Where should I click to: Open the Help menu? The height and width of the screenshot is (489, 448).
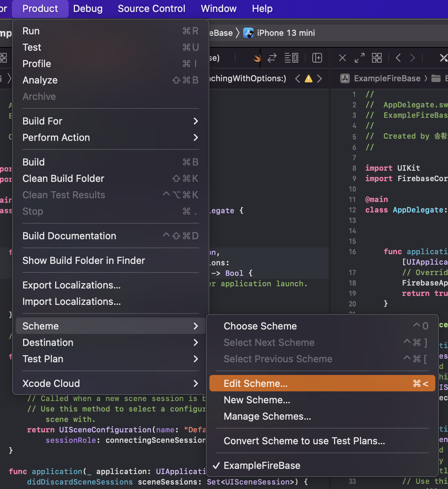tap(262, 9)
